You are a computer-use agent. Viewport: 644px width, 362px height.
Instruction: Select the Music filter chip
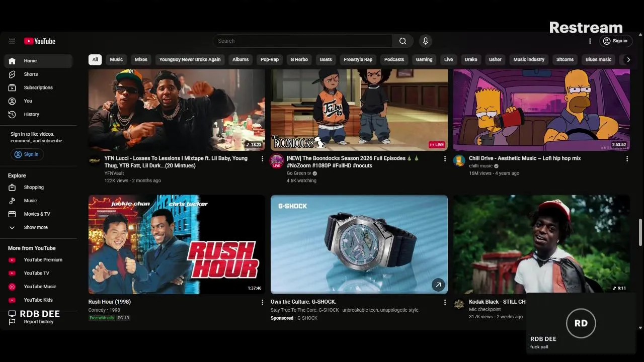pos(116,59)
